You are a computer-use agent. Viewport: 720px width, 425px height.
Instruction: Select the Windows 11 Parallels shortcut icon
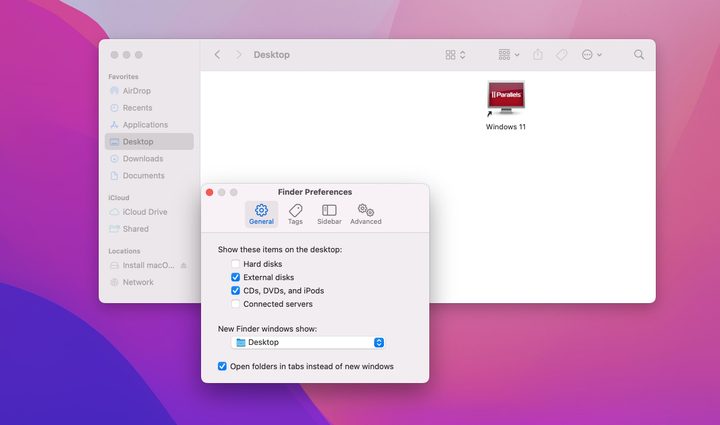pyautogui.click(x=506, y=98)
